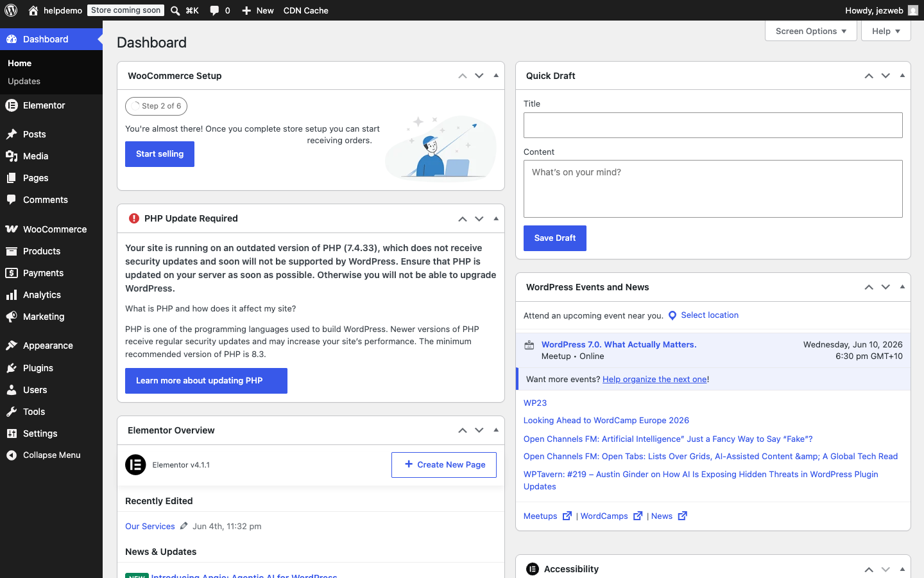The width and height of the screenshot is (924, 578).
Task: Click the Create New Page button
Action: pos(444,465)
